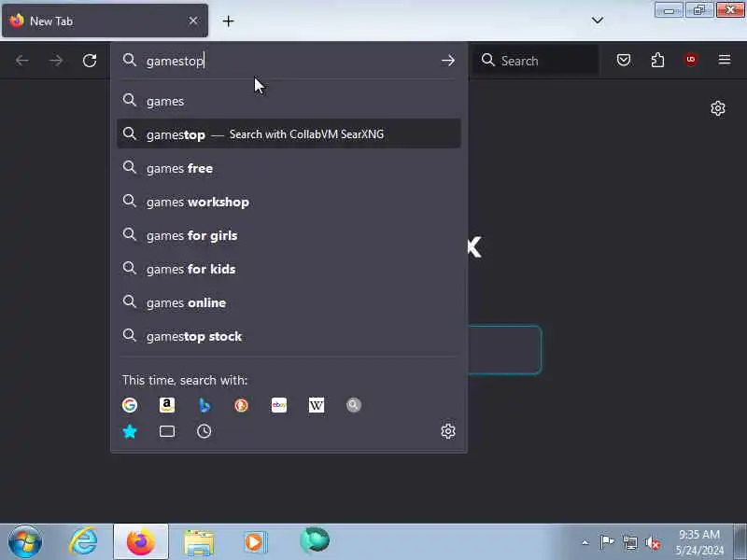The width and height of the screenshot is (747, 560).
Task: Search in open Tabs icon
Action: 167,431
